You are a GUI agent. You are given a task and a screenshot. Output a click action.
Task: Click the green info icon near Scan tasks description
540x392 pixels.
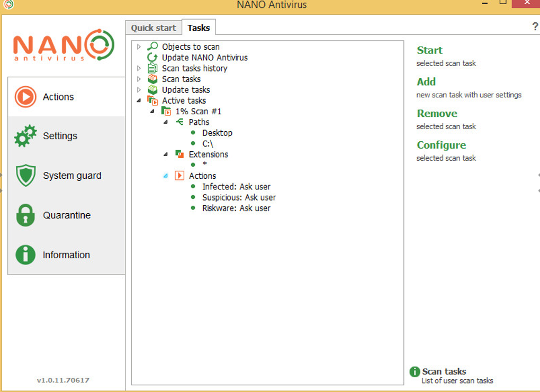pos(415,372)
